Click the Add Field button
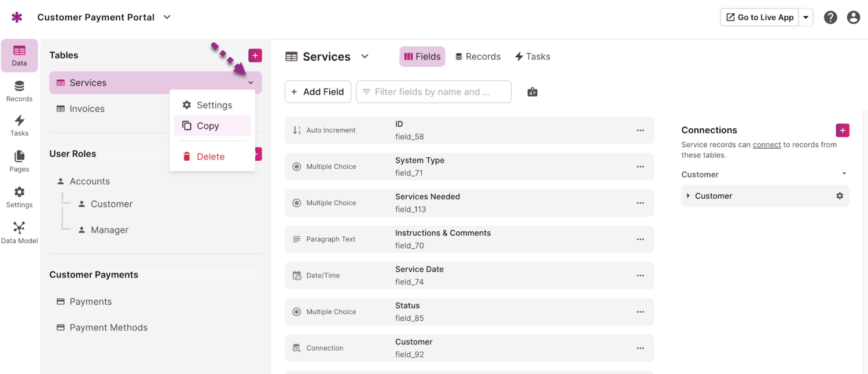Viewport: 868px width, 374px height. tap(318, 92)
